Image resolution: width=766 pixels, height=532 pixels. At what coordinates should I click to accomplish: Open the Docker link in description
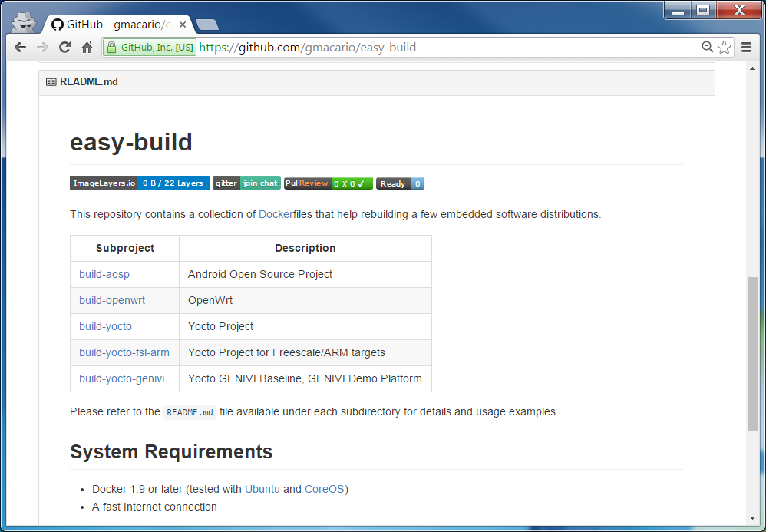pyautogui.click(x=276, y=214)
